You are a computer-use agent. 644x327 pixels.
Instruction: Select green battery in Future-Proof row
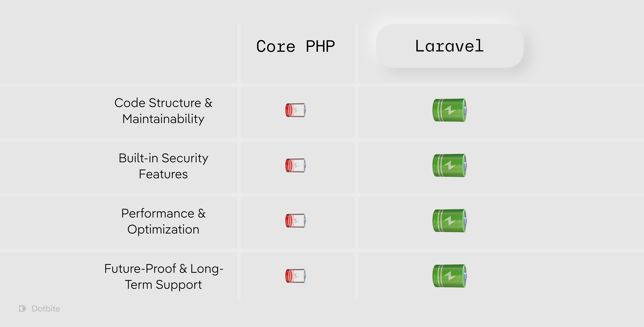[x=450, y=276]
